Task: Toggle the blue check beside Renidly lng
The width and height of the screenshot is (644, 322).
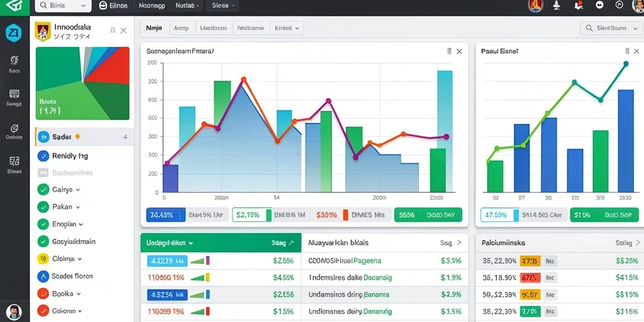Action: (x=43, y=156)
